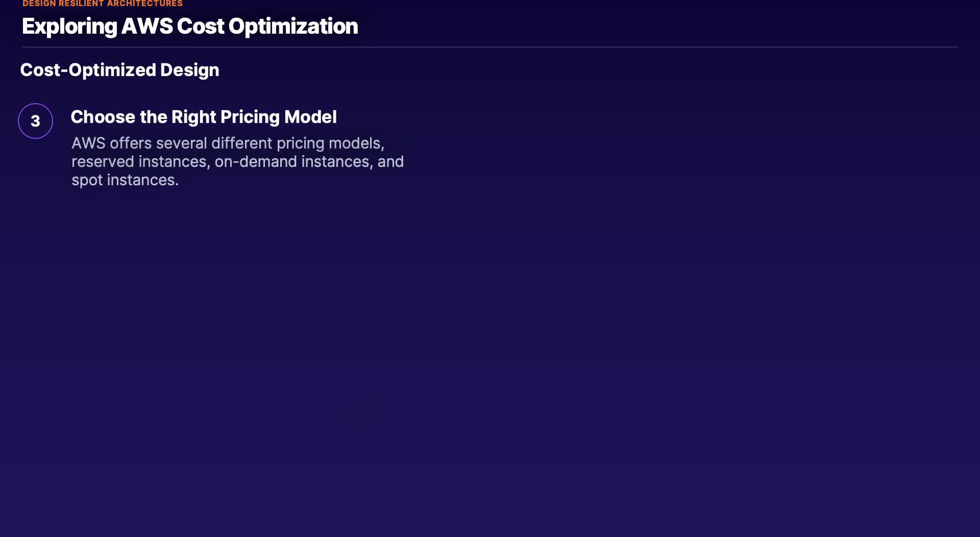Click the word "Design" in the subheading
This screenshot has width=980, height=537.
click(x=189, y=70)
